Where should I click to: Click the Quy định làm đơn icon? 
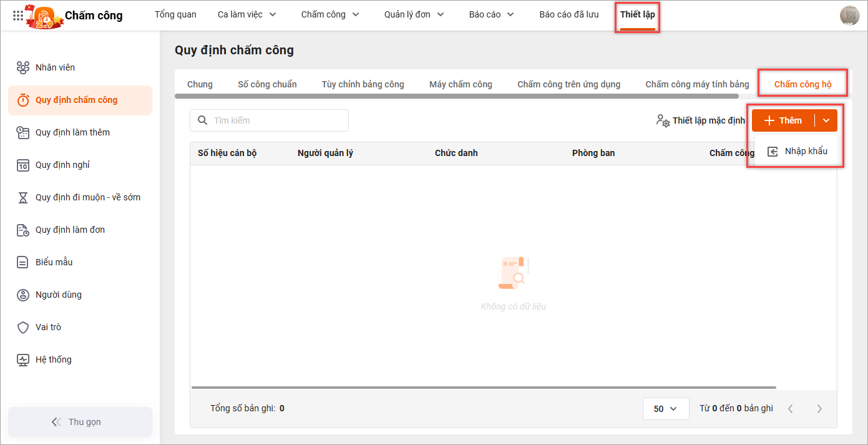pyautogui.click(x=23, y=230)
